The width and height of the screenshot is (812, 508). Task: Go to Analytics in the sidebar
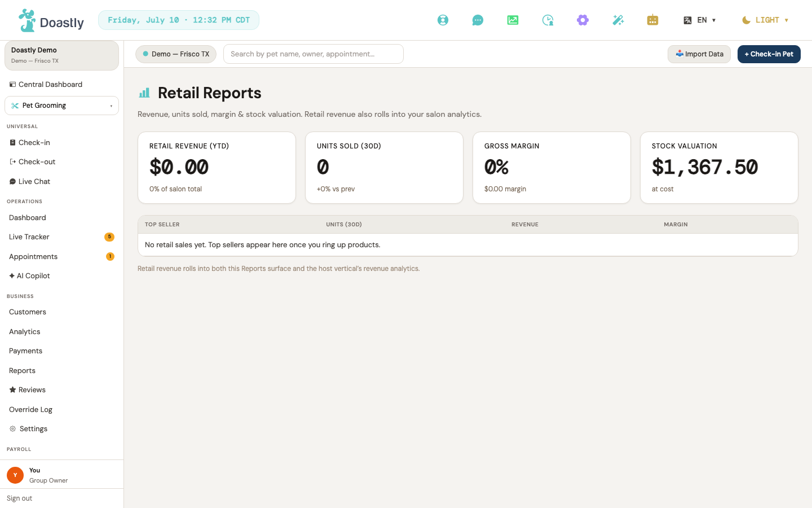(61, 332)
